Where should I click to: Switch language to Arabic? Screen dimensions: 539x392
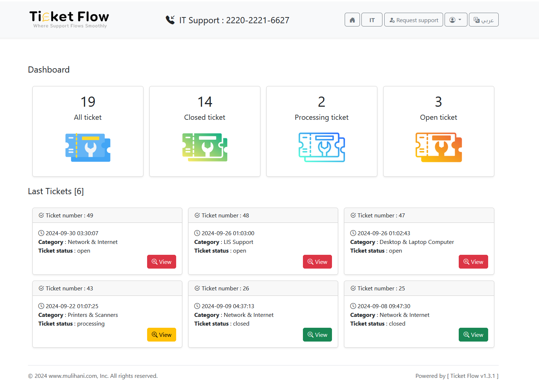(484, 20)
